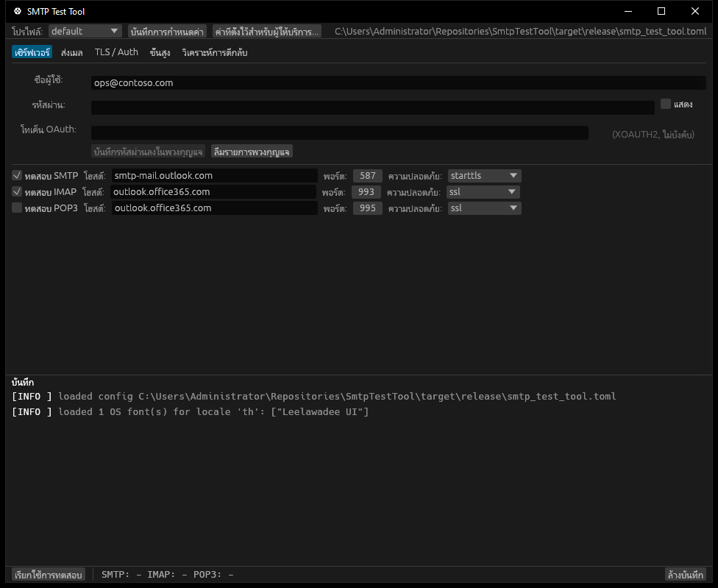Click the username field with ops@contoso.com
The width and height of the screenshot is (718, 588).
399,83
